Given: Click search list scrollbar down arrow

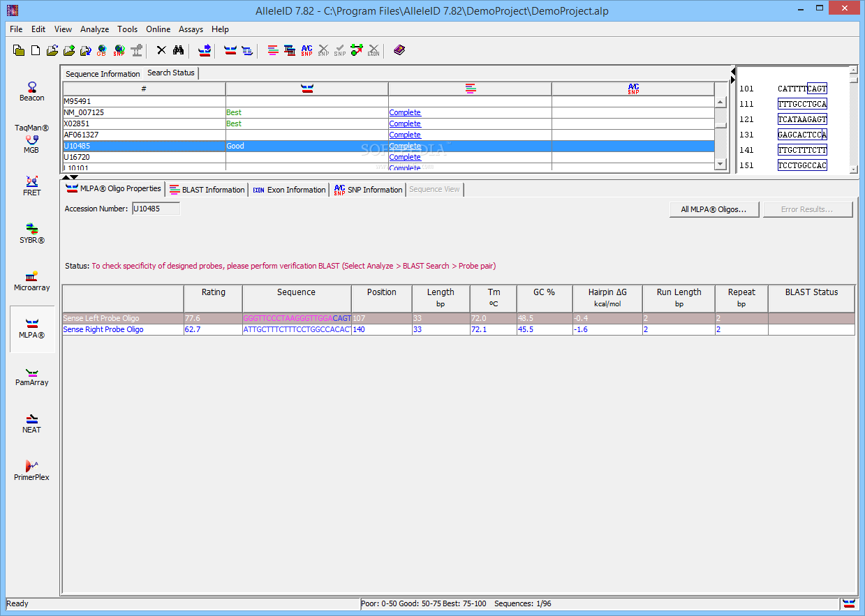Looking at the screenshot, I should click(x=720, y=163).
